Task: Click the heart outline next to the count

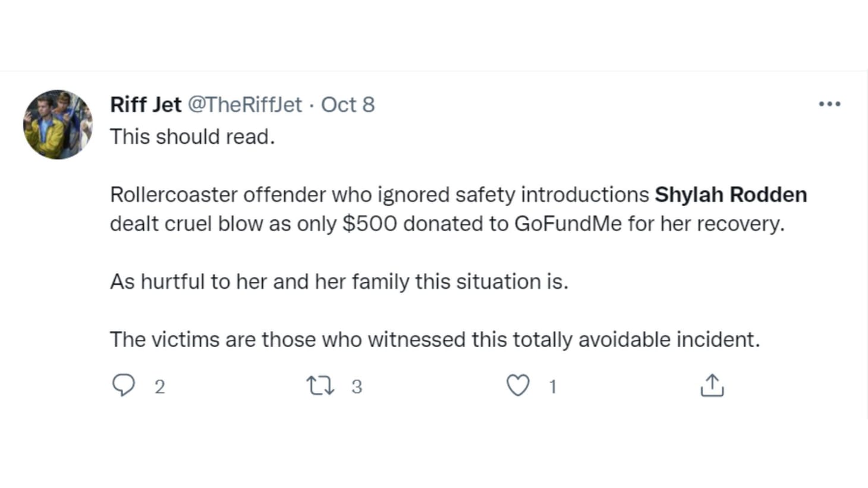Action: pos(518,386)
